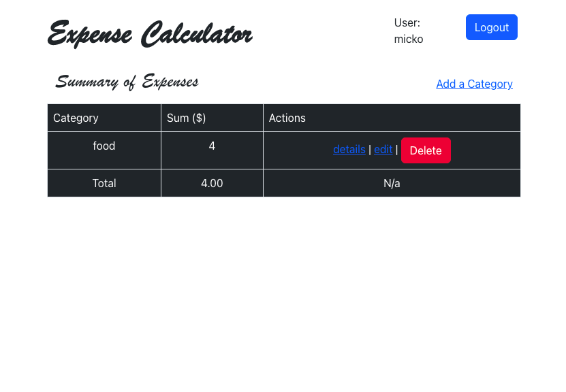Select the Category column header

(76, 118)
